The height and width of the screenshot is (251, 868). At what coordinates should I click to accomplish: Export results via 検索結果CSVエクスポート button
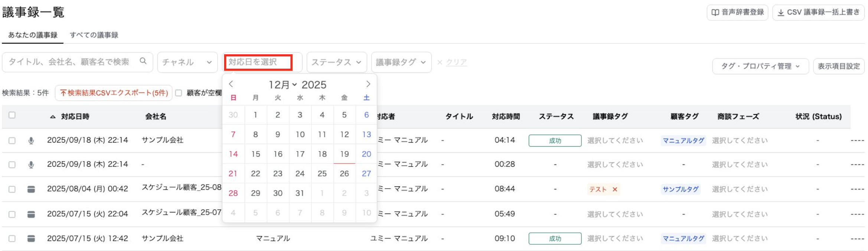114,93
